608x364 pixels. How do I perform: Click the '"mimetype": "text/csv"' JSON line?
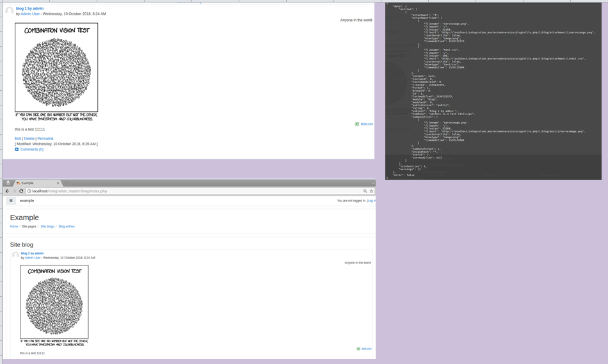coord(441,65)
